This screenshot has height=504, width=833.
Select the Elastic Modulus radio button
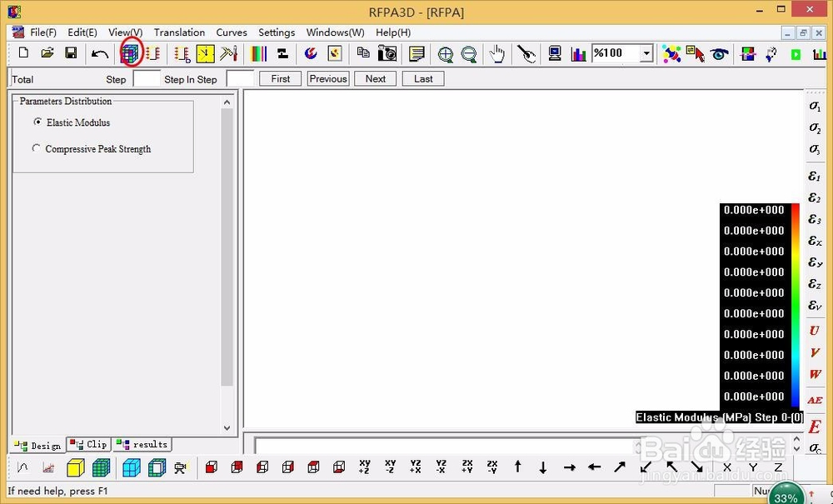point(37,122)
